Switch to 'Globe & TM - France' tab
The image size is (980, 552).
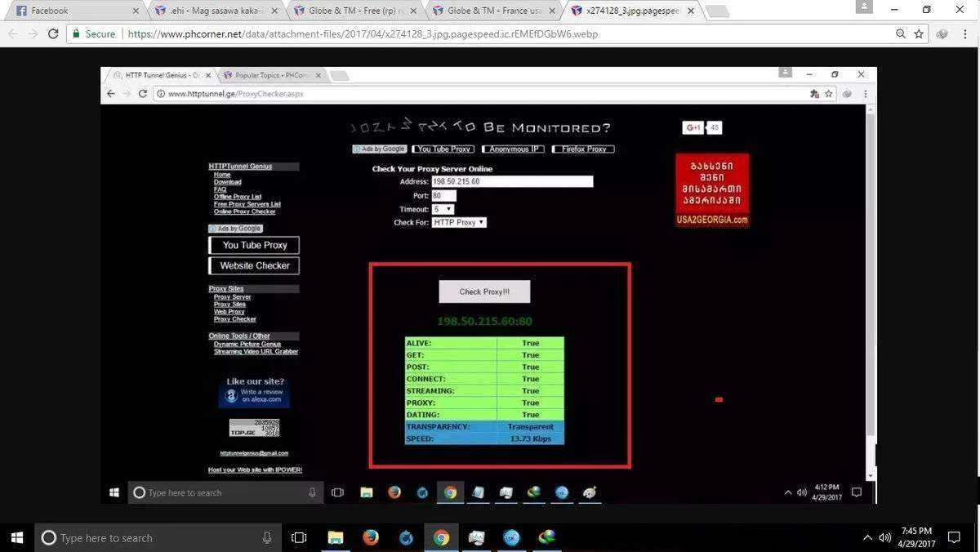pos(492,11)
